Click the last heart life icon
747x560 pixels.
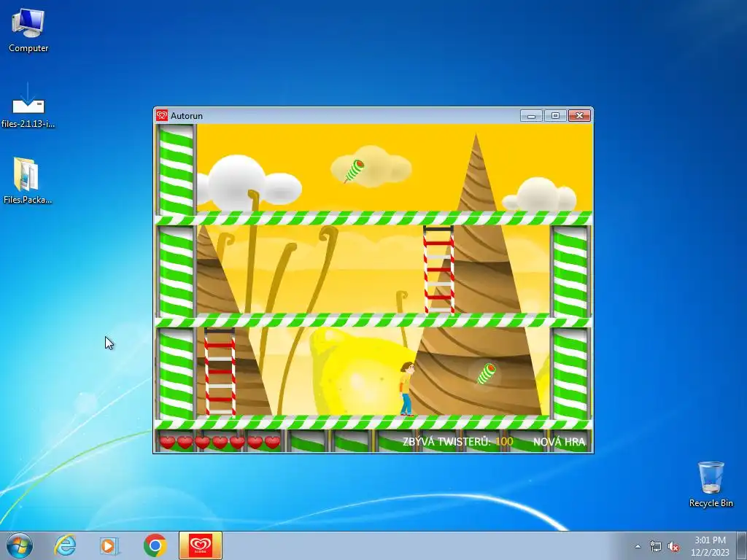273,443
